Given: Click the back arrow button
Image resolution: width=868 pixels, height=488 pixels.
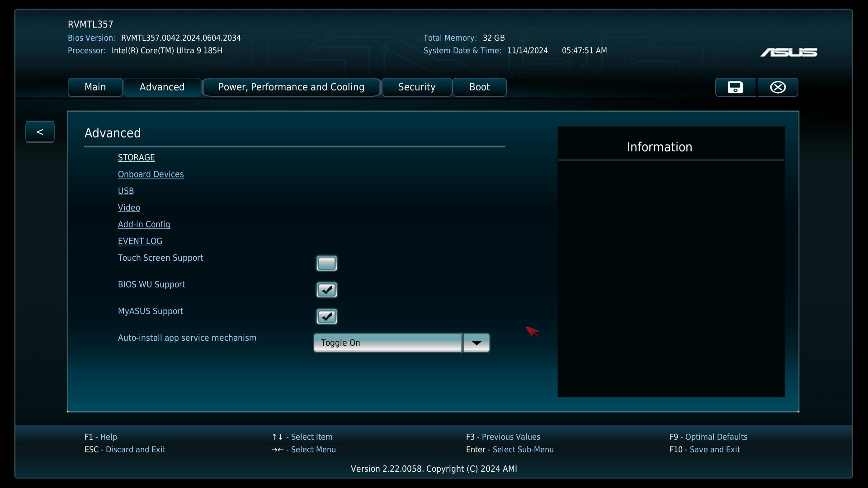Looking at the screenshot, I should point(40,132).
